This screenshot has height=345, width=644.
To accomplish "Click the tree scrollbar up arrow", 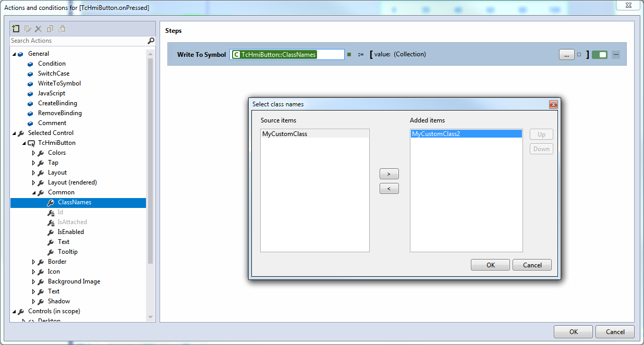I will tap(151, 53).
